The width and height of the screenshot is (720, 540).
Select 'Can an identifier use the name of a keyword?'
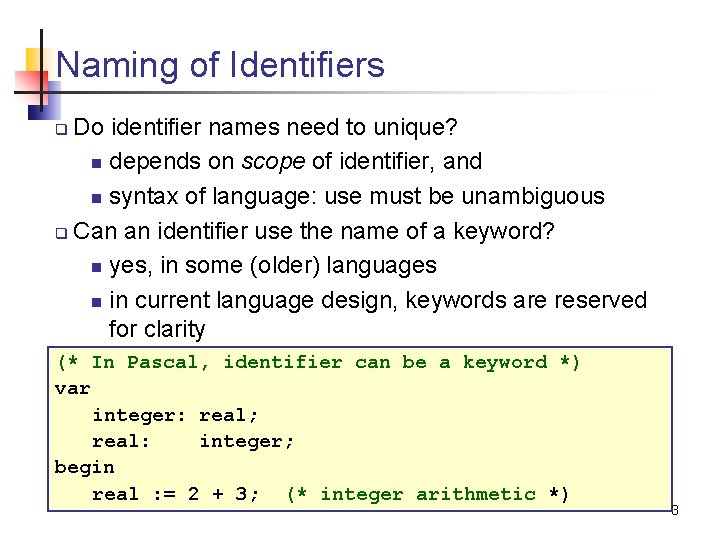point(314,231)
